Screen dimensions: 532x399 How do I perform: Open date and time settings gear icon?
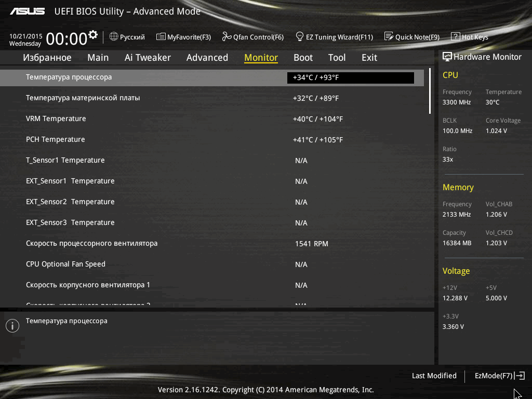[x=93, y=35]
